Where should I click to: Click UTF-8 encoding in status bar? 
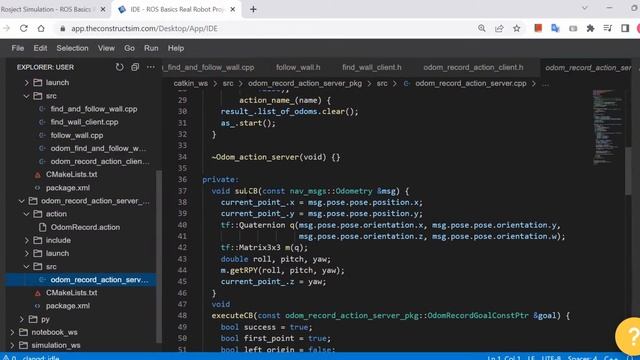(x=551, y=358)
